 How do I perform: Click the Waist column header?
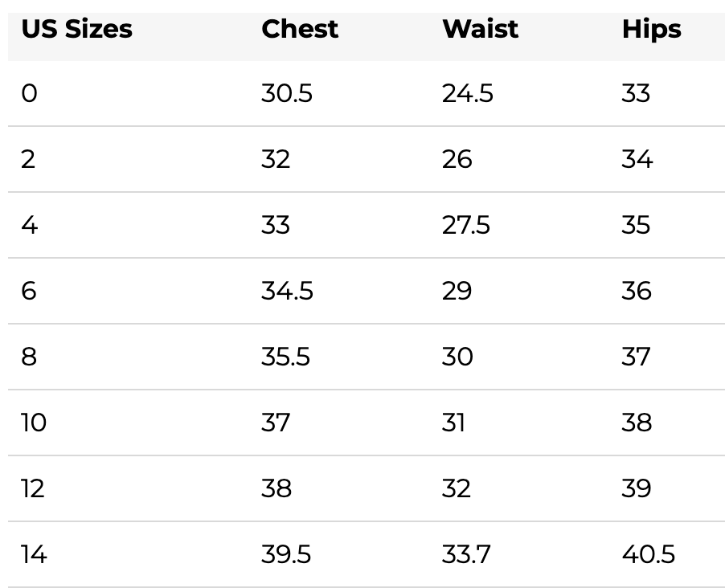click(x=480, y=29)
